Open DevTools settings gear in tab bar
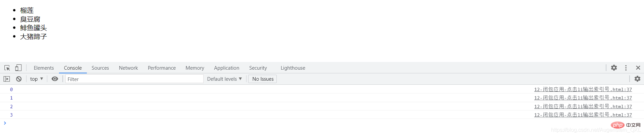Image resolution: width=644 pixels, height=136 pixels. click(614, 68)
